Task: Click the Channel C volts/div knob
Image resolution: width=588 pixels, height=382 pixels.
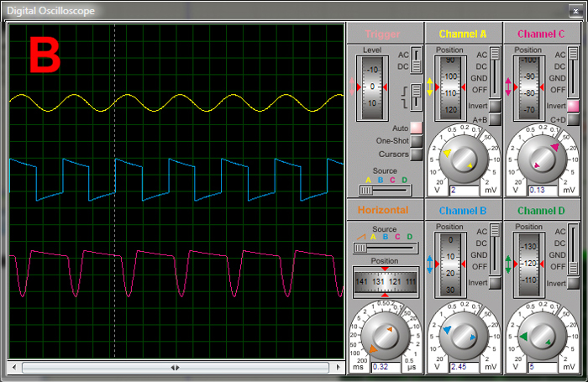Action: pyautogui.click(x=542, y=159)
